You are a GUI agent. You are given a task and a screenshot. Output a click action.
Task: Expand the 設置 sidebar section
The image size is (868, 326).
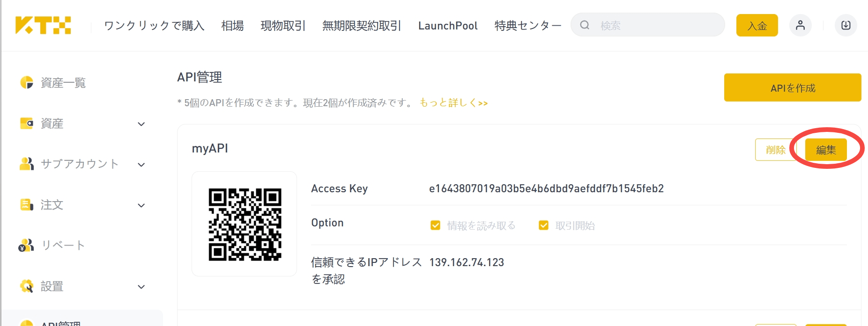tap(141, 287)
